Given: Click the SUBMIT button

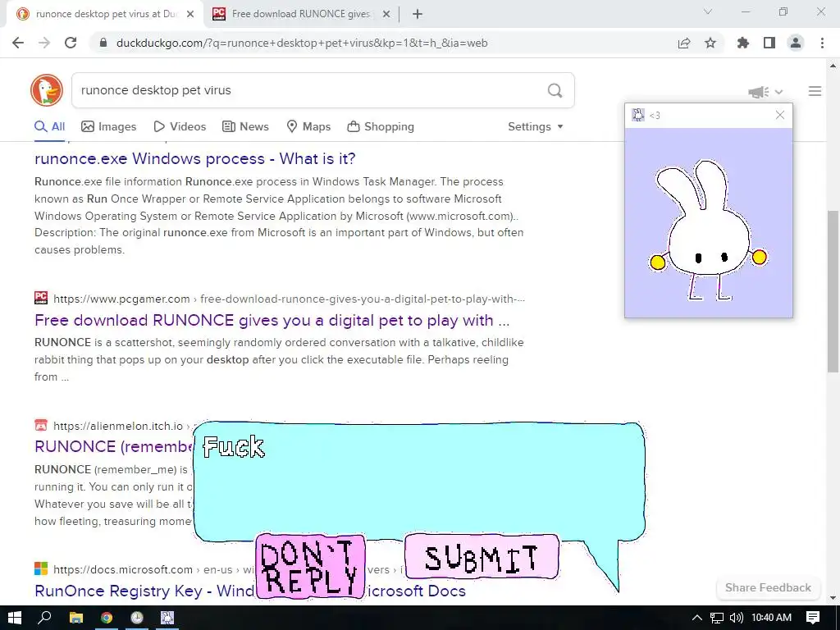Looking at the screenshot, I should point(482,557).
